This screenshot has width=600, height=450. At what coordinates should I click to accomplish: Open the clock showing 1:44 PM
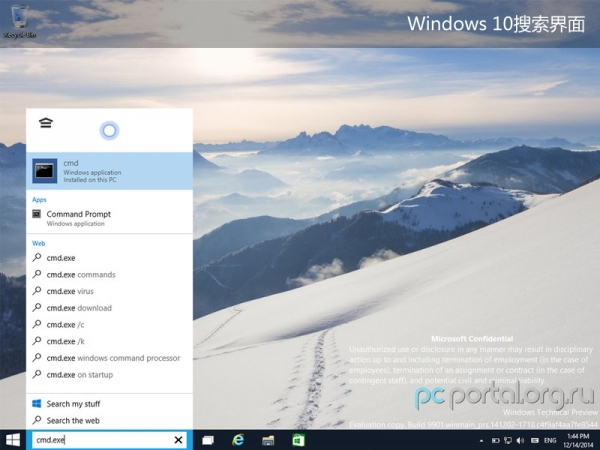578,440
